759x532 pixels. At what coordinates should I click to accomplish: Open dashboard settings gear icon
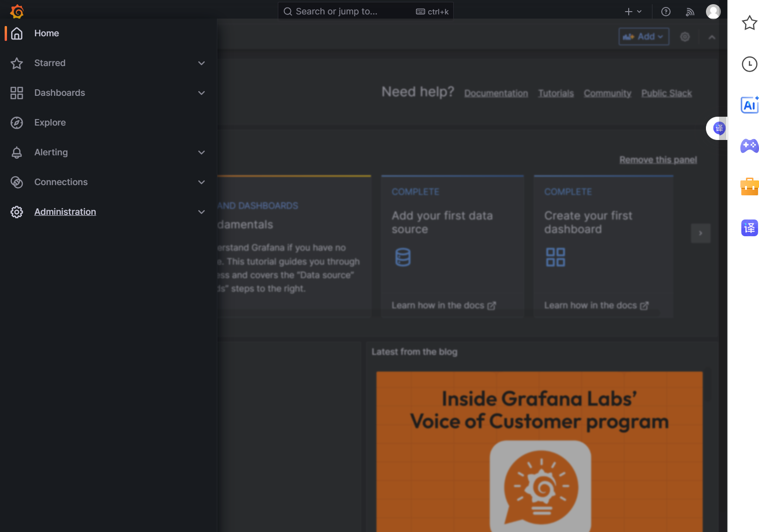pos(685,37)
